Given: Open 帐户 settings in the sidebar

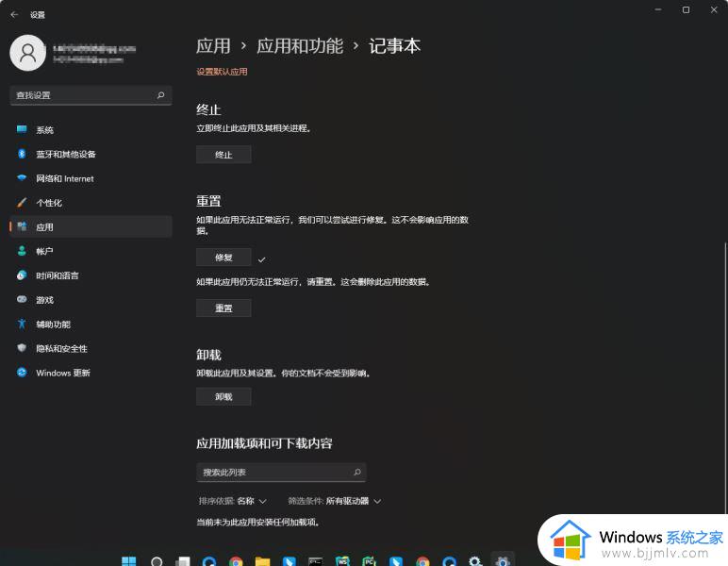Looking at the screenshot, I should click(91, 251).
